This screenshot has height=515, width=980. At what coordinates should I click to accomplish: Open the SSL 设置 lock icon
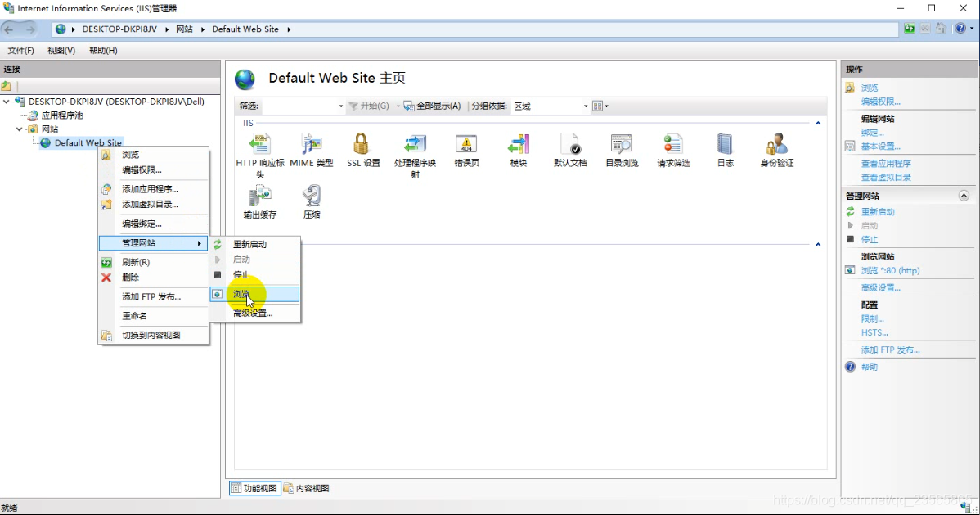click(x=362, y=144)
